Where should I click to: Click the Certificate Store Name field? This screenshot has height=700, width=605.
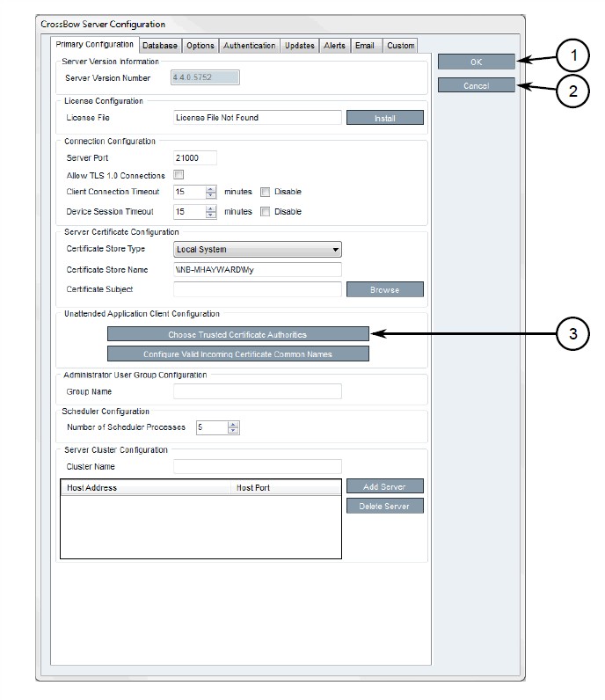(258, 270)
